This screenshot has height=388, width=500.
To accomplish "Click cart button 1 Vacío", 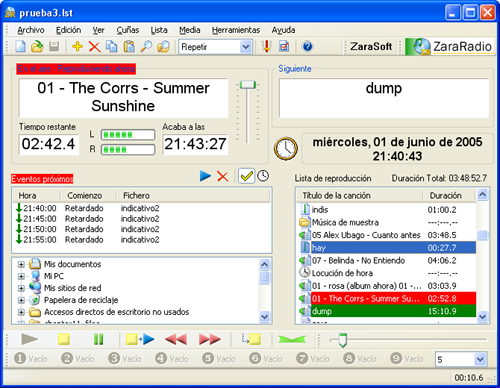I will (x=31, y=359).
